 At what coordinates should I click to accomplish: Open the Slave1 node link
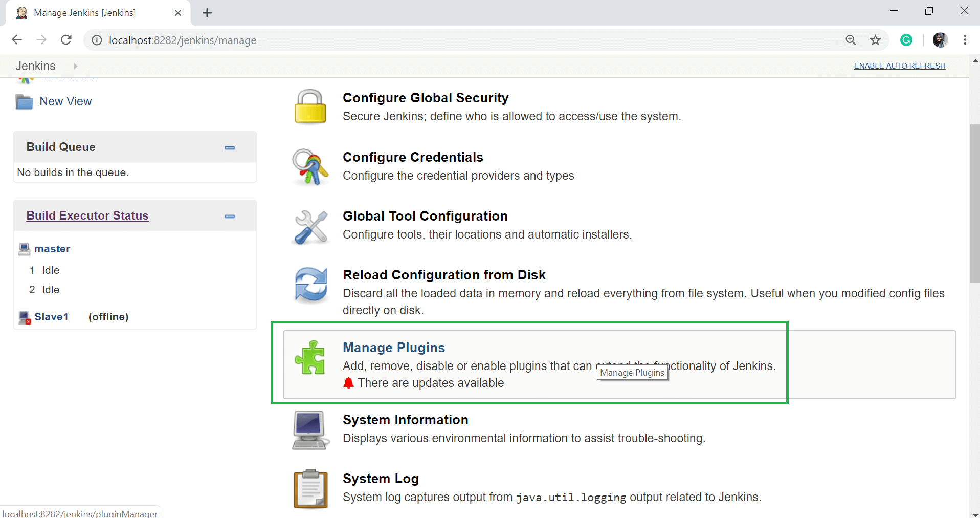(51, 317)
